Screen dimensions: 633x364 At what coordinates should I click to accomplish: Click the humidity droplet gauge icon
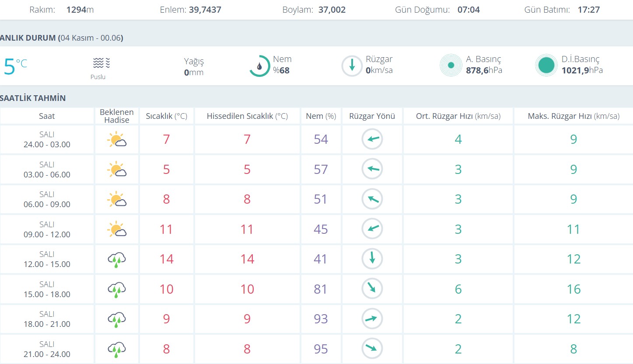(x=259, y=66)
